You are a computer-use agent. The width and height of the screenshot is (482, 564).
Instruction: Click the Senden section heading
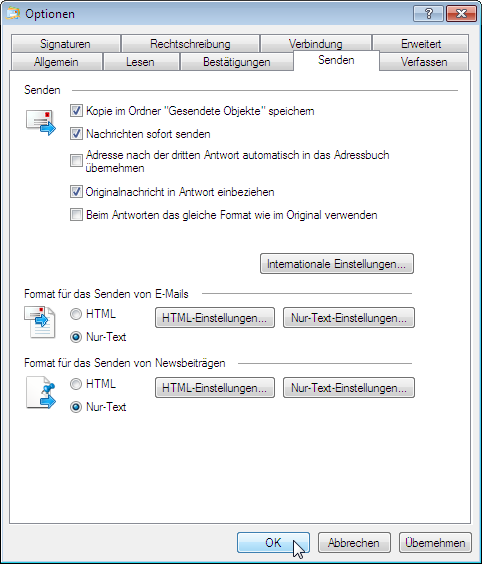tap(42, 90)
